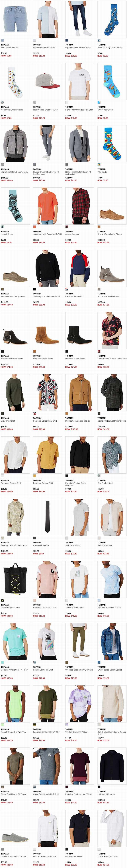The width and height of the screenshot is (127, 868).
Task: Open the yellow Premium Casual Shirt image
Action: [48, 455]
